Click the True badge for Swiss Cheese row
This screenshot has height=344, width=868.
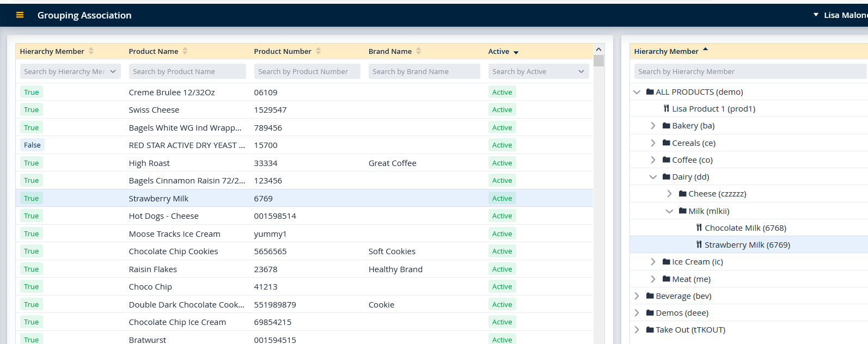(x=31, y=110)
